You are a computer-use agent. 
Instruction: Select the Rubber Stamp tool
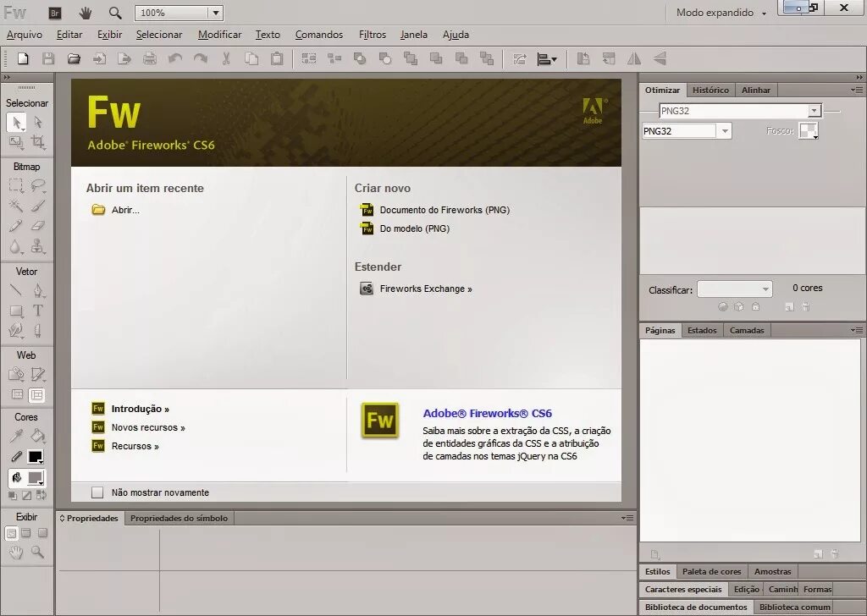coord(37,246)
